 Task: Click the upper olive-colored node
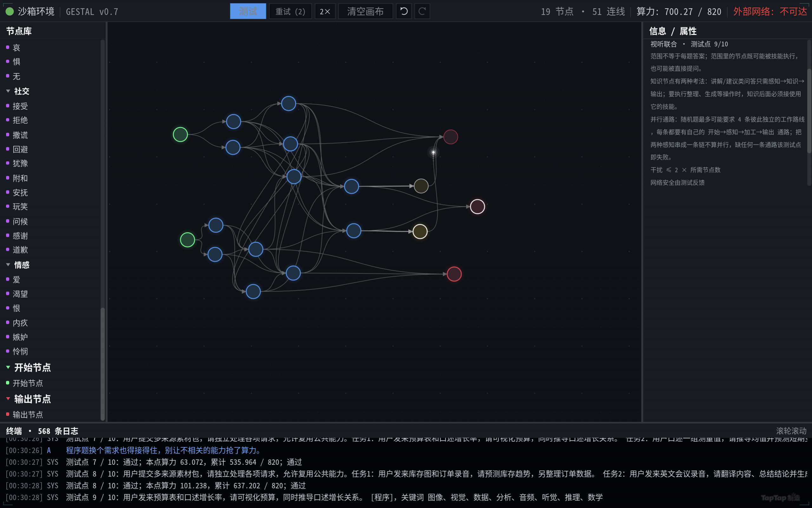(421, 186)
